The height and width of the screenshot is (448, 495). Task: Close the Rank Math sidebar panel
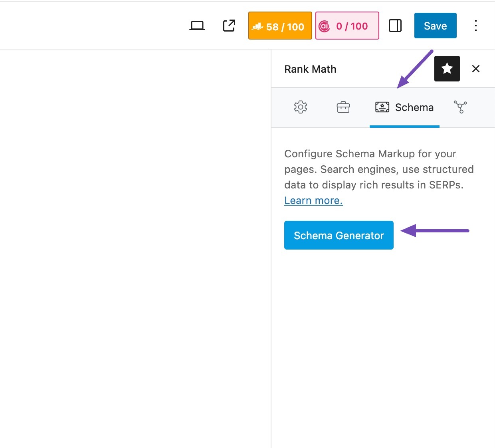tap(476, 69)
